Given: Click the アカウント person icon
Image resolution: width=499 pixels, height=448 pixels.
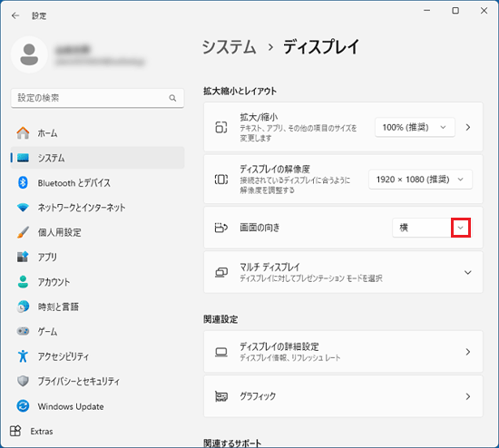Looking at the screenshot, I should [23, 282].
